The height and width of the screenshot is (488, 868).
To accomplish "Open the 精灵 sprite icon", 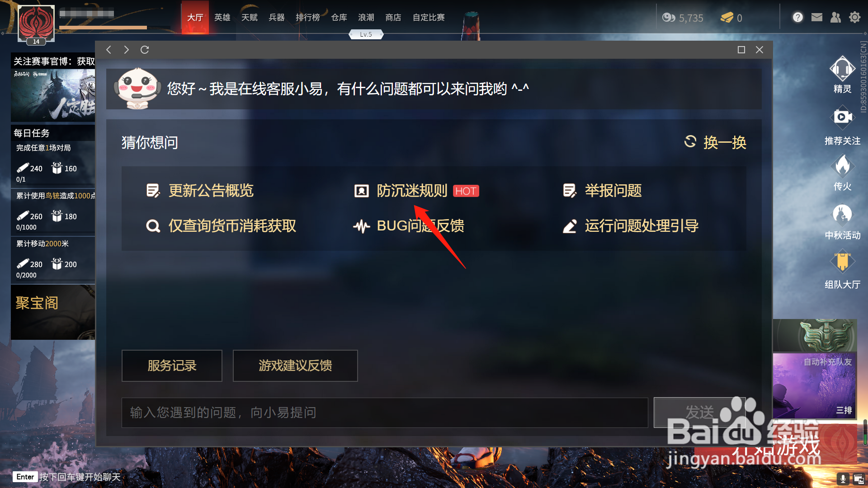I will pos(842,70).
